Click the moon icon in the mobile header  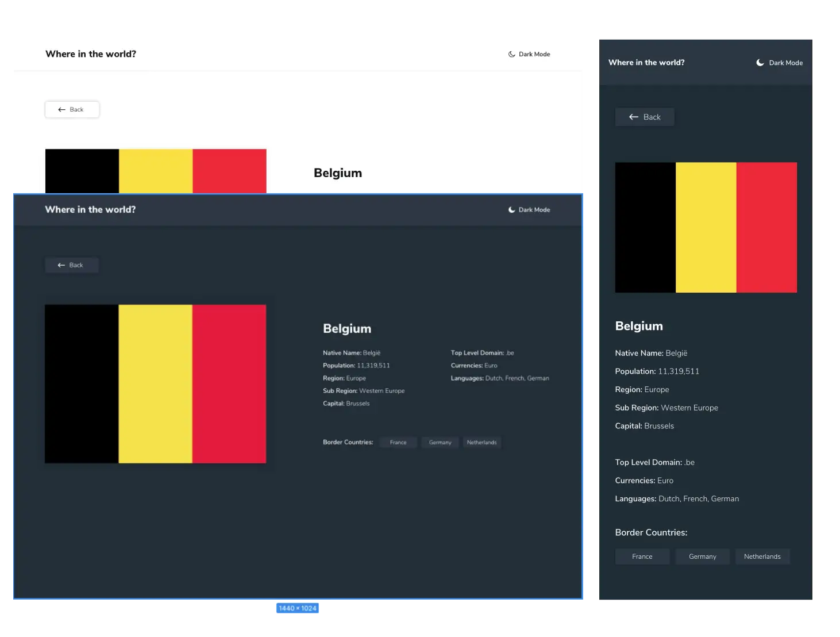760,63
